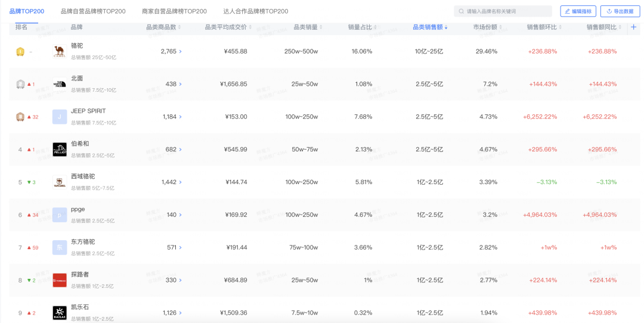Select ¥1,509.36 price for 凯乐石

pos(234,313)
